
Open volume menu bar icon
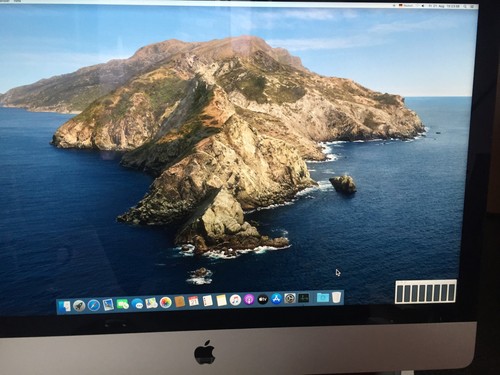(423, 6)
